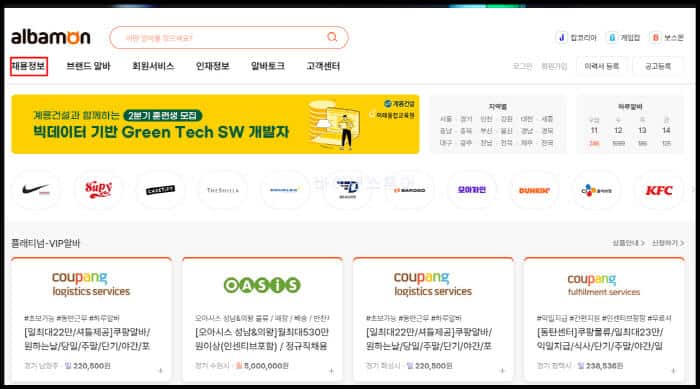Select day 12 in the 하루알바 calendar
700x389 pixels.
tap(618, 130)
